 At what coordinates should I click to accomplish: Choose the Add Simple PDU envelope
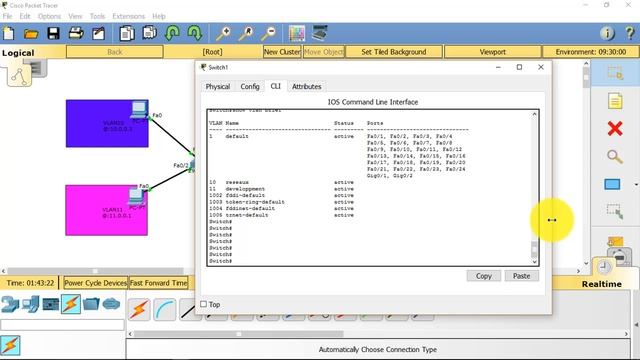coord(615,241)
